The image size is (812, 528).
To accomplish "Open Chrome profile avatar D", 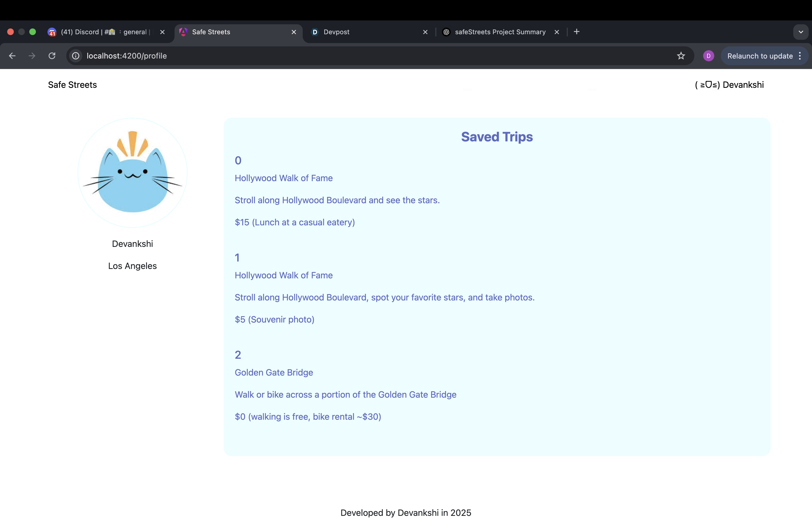I will pyautogui.click(x=708, y=56).
